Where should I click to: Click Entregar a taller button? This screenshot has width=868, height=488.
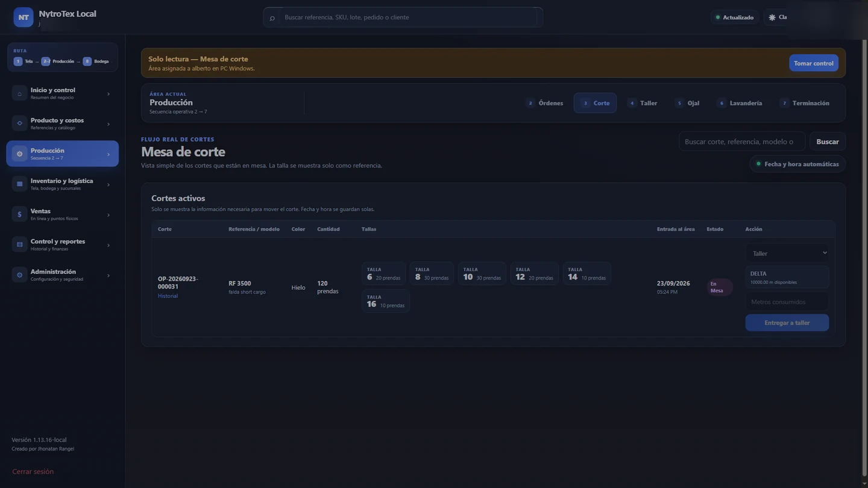pyautogui.click(x=787, y=323)
